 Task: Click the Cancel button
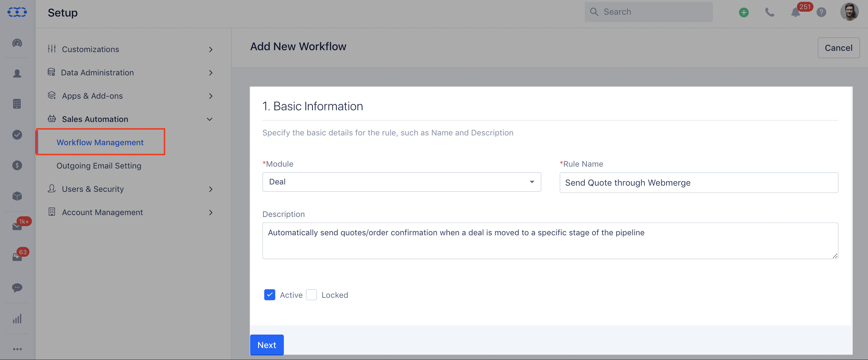pyautogui.click(x=838, y=48)
